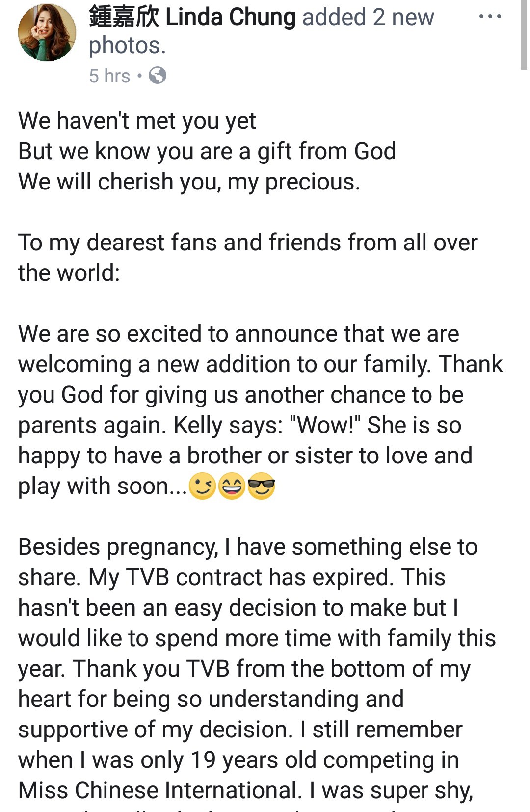Click the "Thank you TVB" sentence
Screen dimensions: 530x812
click(151, 669)
